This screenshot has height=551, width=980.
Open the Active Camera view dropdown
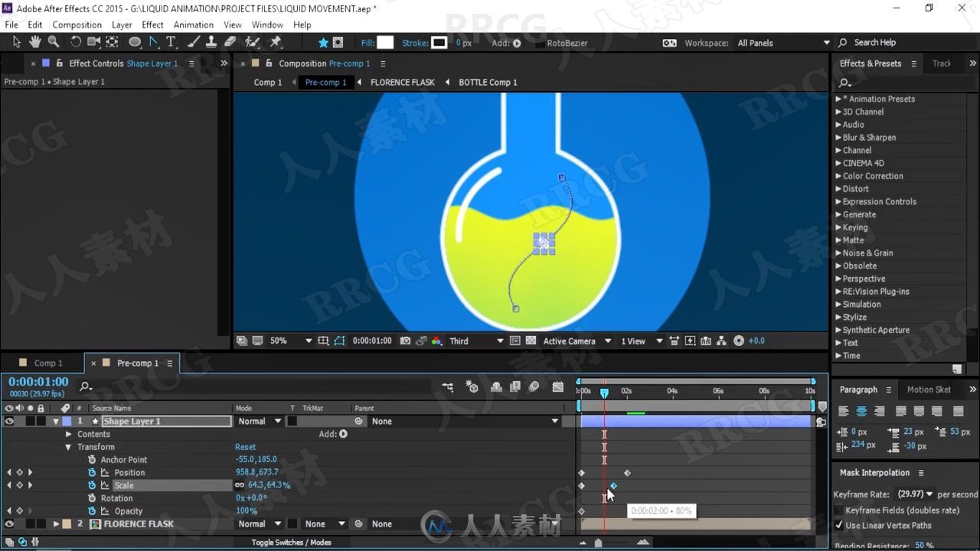click(577, 341)
